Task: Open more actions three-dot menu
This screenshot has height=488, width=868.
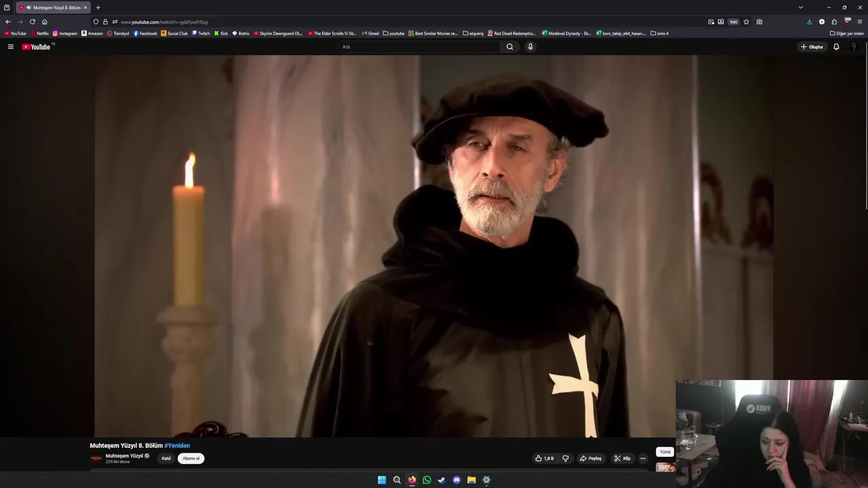Action: click(643, 458)
